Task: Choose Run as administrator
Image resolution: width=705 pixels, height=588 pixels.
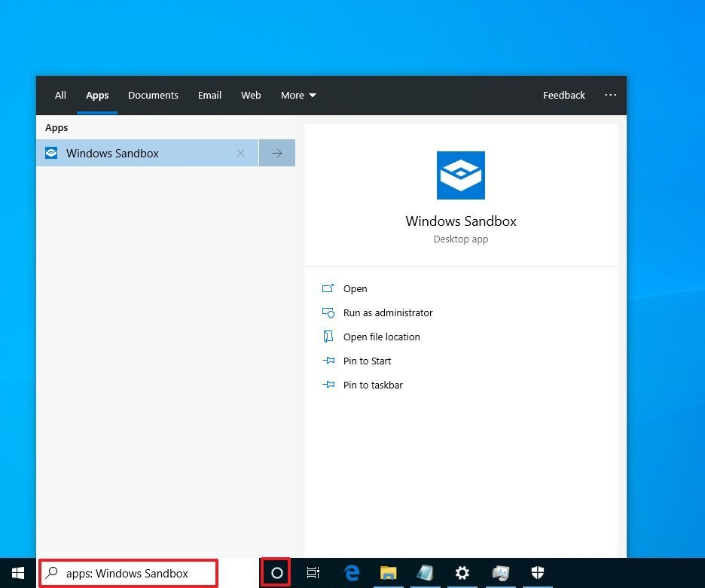Action: (388, 313)
